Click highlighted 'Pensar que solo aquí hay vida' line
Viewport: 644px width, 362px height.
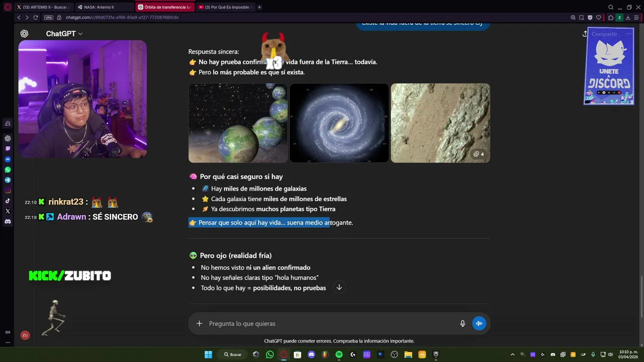[271, 223]
